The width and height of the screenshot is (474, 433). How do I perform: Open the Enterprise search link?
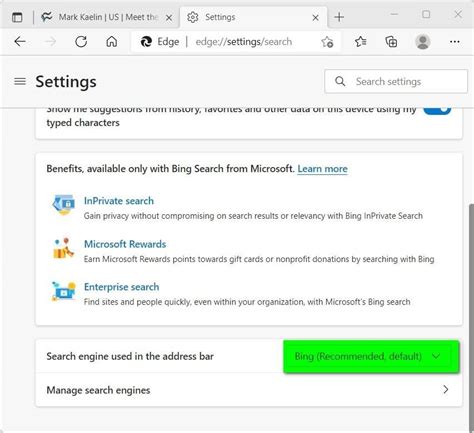tap(121, 287)
